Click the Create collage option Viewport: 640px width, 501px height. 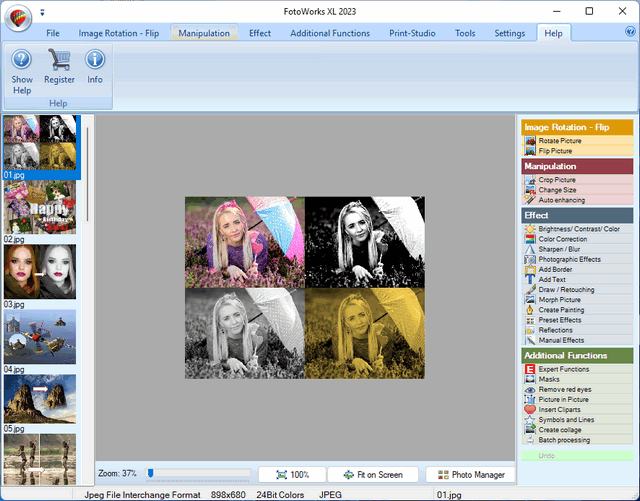(560, 430)
